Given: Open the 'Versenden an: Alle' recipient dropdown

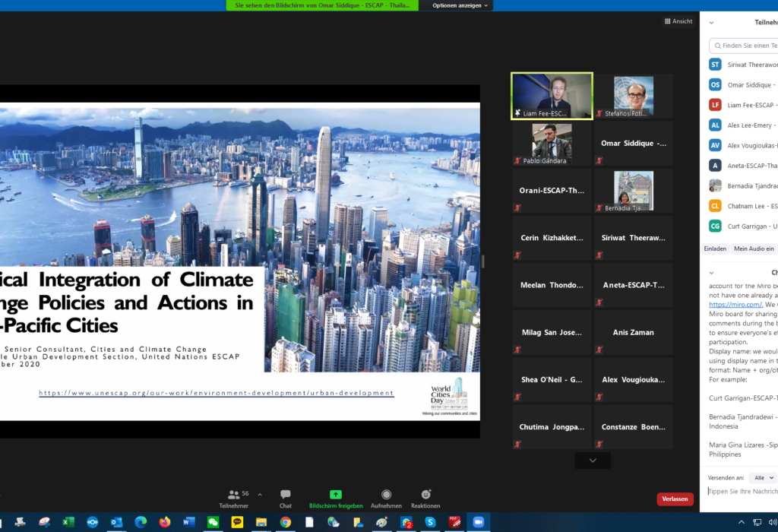Looking at the screenshot, I should (x=763, y=477).
